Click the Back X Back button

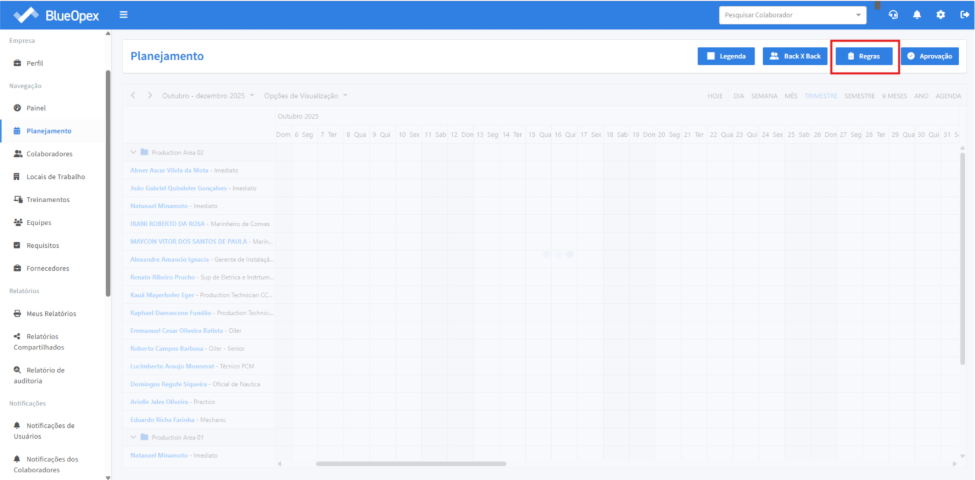coord(795,56)
